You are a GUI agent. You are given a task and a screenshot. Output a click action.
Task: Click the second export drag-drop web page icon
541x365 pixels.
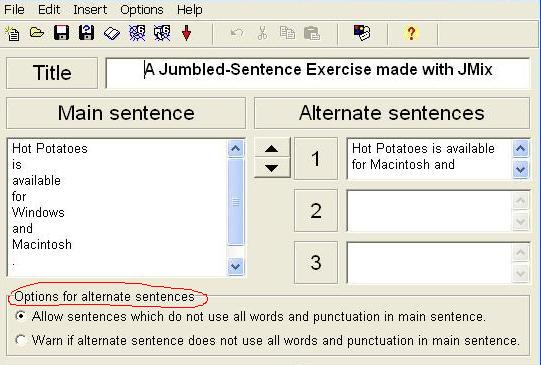162,33
